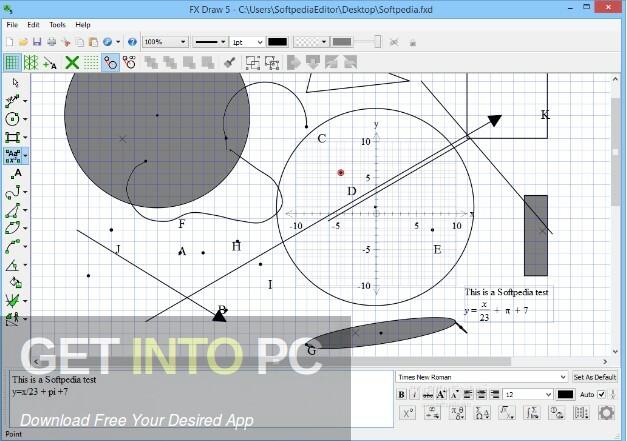The image size is (627, 441).
Task: Select the ellipse segment tool
Action: [12, 228]
